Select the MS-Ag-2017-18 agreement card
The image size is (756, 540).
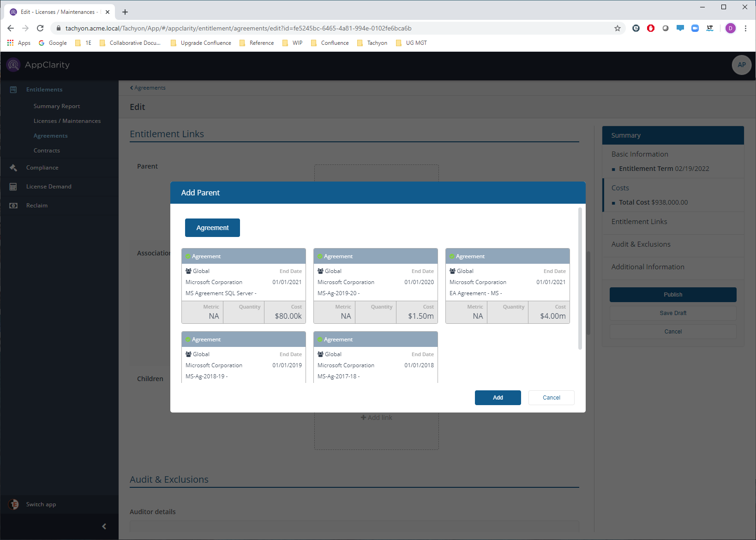376,357
